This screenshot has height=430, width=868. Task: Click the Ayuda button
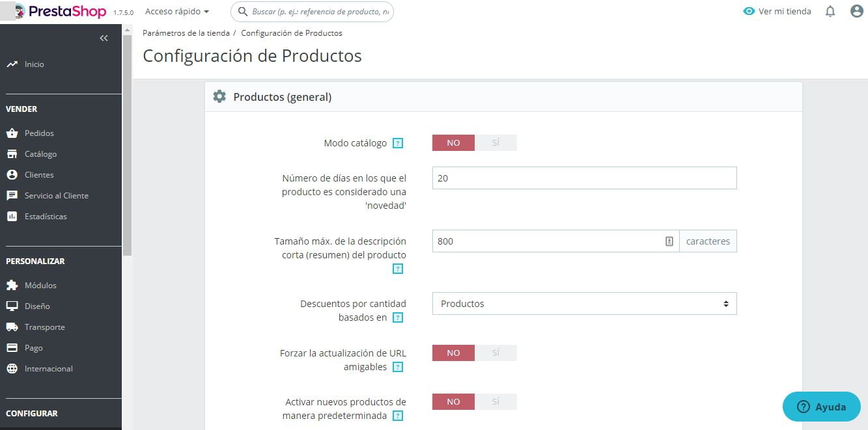click(821, 407)
